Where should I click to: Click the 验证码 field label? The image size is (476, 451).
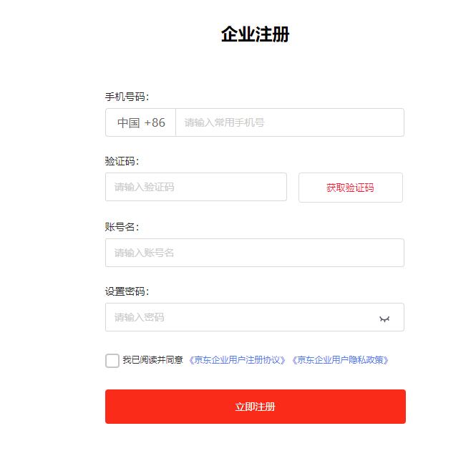pos(122,161)
